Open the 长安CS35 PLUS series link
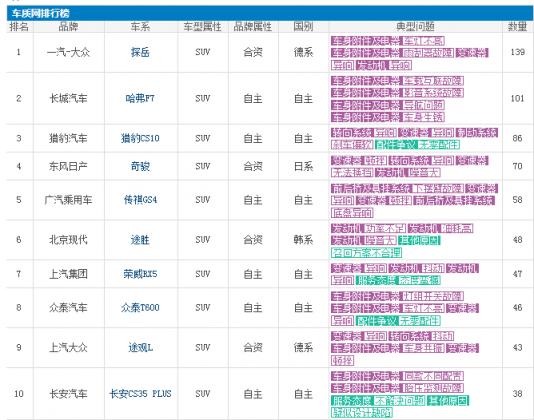The image size is (534, 420). 140,394
